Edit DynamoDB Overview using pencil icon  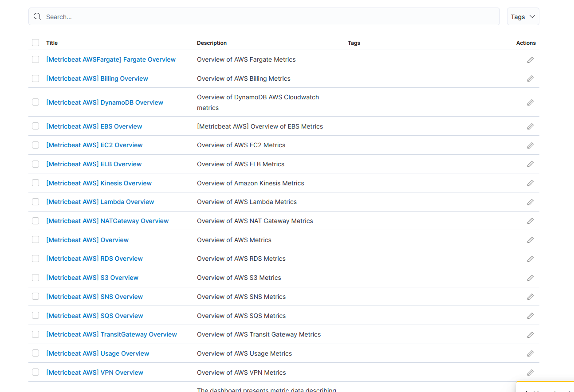(530, 102)
